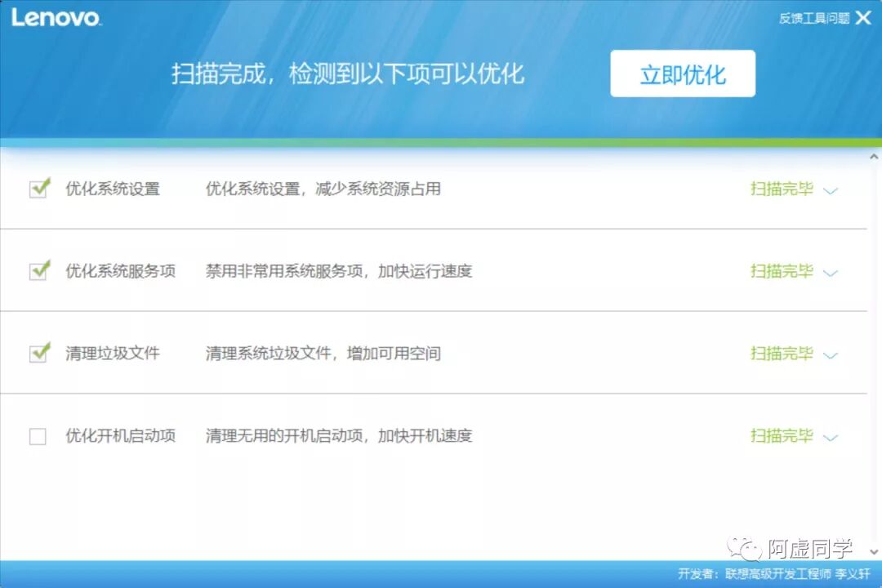This screenshot has width=882, height=588.
Task: Click the 立即优化 button
Action: [682, 73]
